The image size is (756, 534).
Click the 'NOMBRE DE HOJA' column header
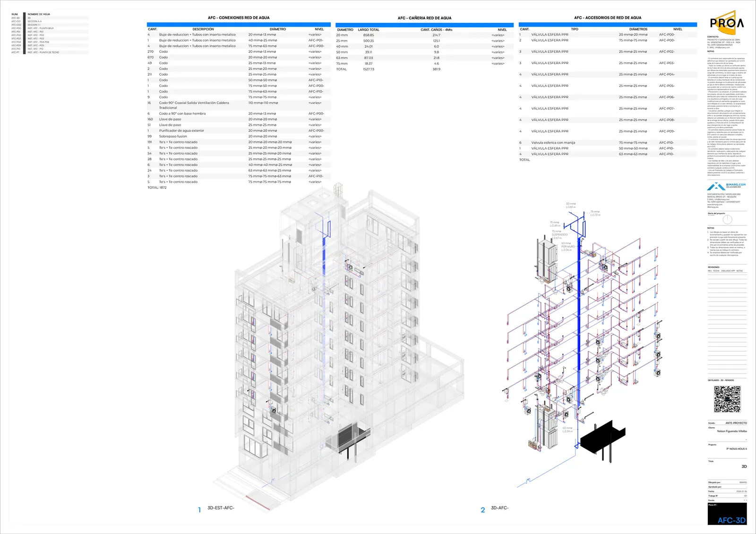point(39,14)
